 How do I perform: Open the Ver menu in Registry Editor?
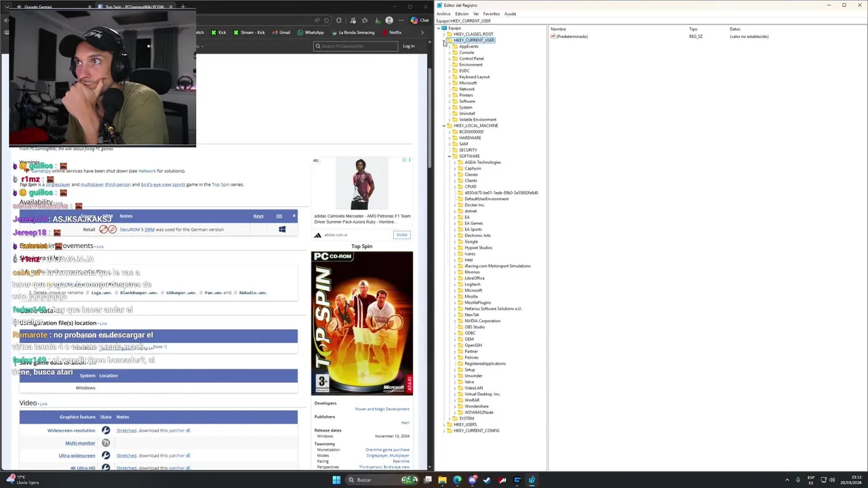point(476,14)
